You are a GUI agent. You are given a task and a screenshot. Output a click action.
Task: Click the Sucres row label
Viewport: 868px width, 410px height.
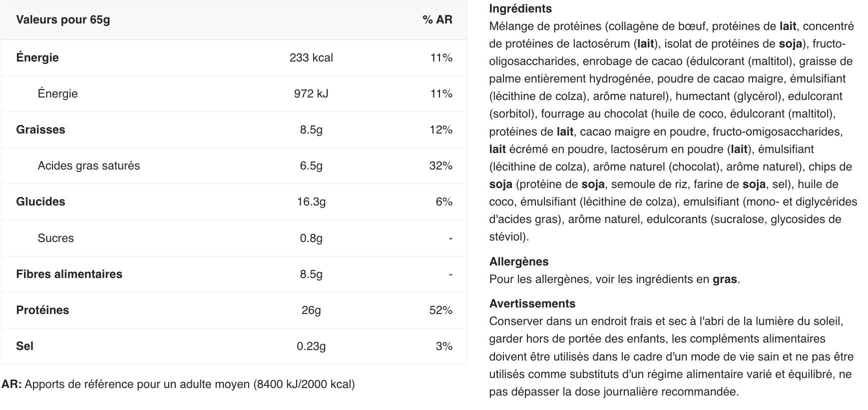55,238
